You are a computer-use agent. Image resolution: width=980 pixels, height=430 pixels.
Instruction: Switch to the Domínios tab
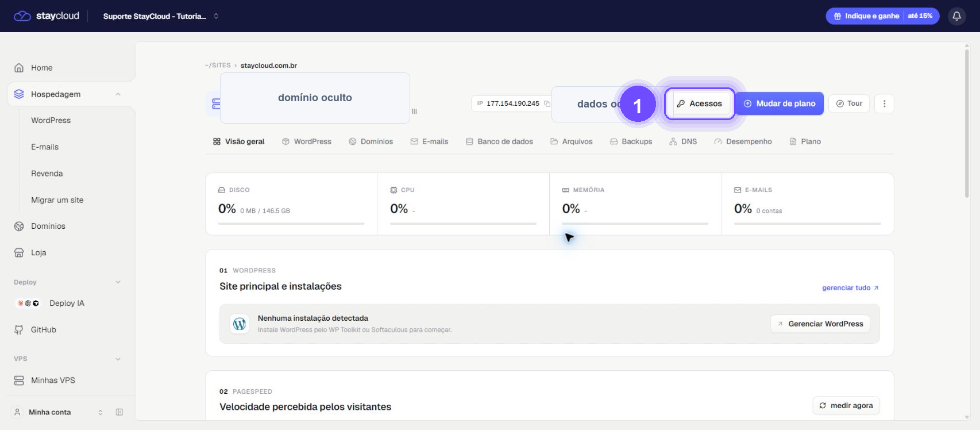(371, 141)
